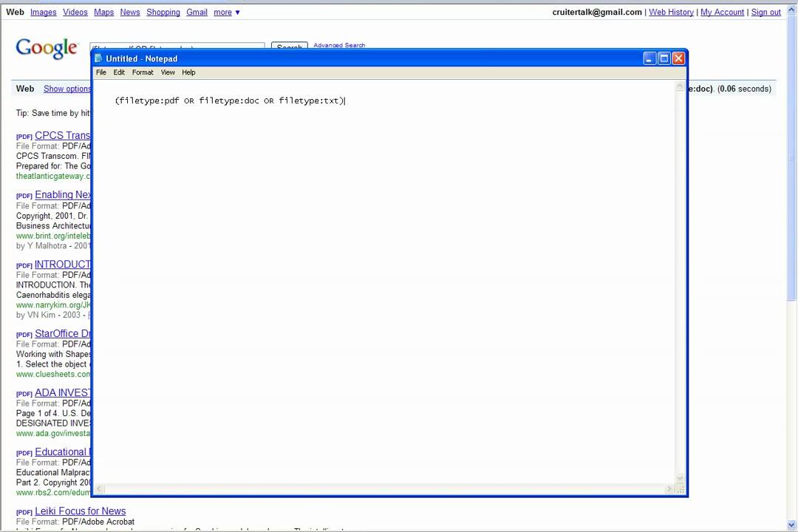Image resolution: width=798 pixels, height=532 pixels.
Task: Click the Notepad horizontal scrollbar right arrow
Action: (669, 489)
